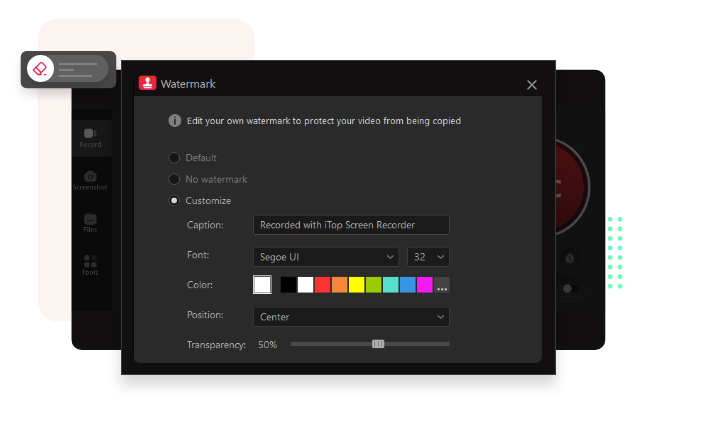
Task: Pick the blue color swatch
Action: [408, 285]
